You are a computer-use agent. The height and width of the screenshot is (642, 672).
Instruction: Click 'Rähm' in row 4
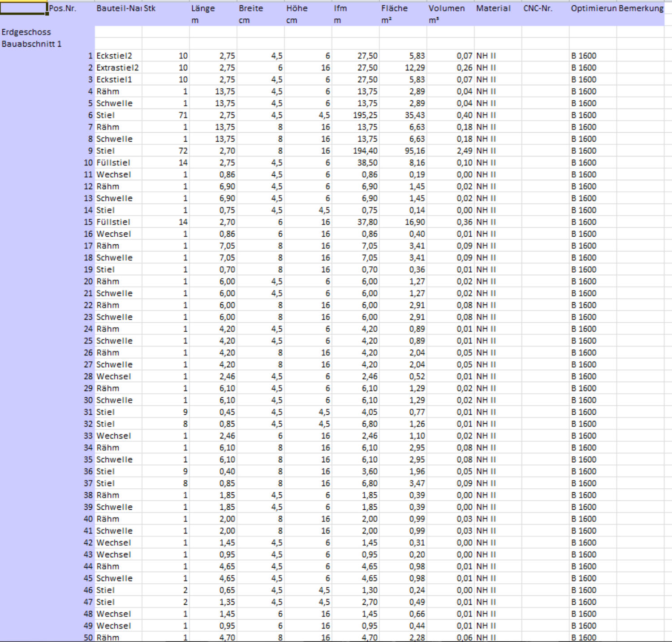click(x=118, y=91)
